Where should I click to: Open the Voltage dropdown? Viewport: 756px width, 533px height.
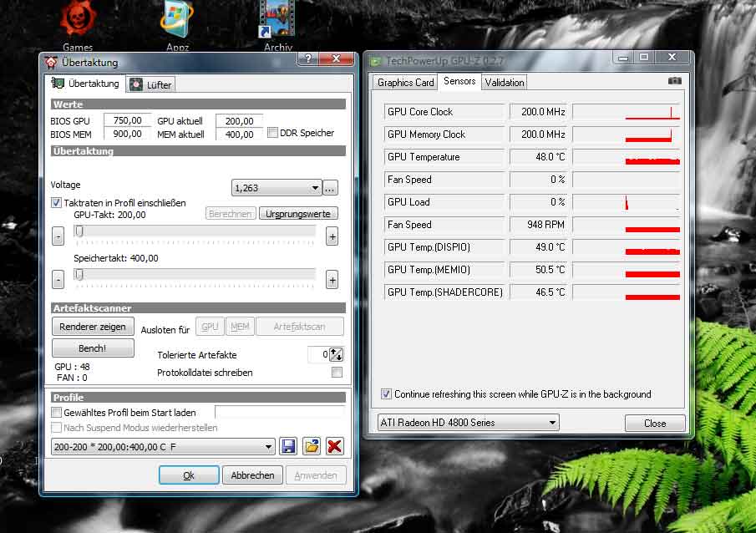pos(277,188)
